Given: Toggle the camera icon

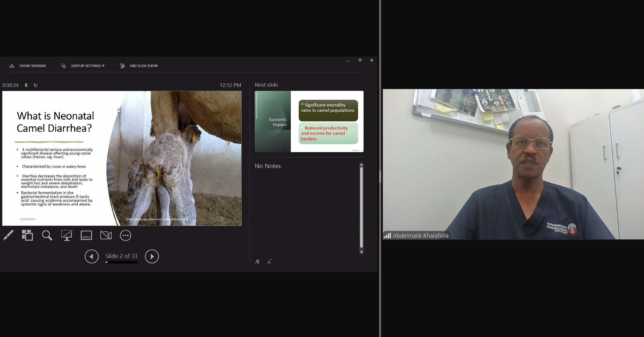Looking at the screenshot, I should [106, 235].
